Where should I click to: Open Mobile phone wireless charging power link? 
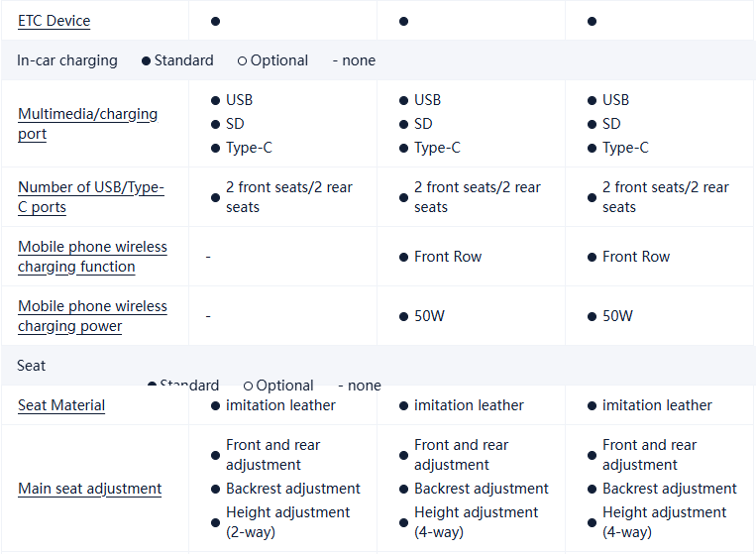(x=92, y=316)
